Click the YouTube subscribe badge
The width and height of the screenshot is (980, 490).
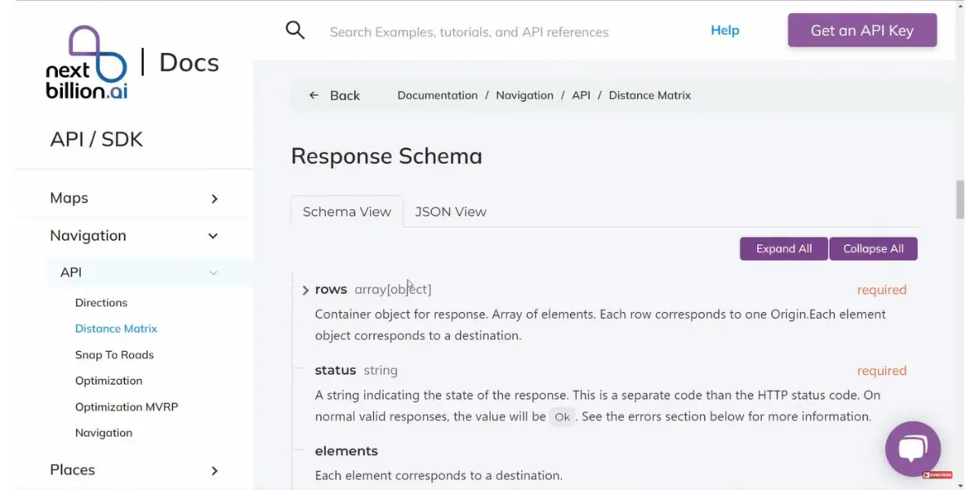tap(938, 474)
